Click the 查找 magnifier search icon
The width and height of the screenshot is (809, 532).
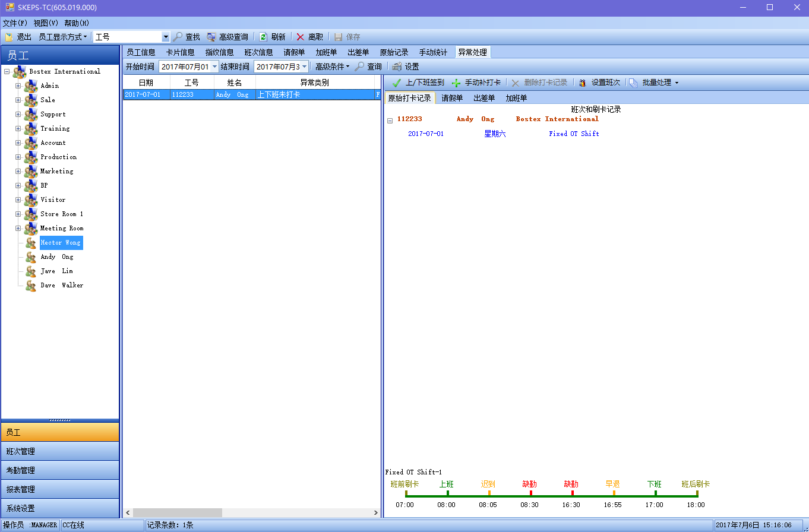178,37
